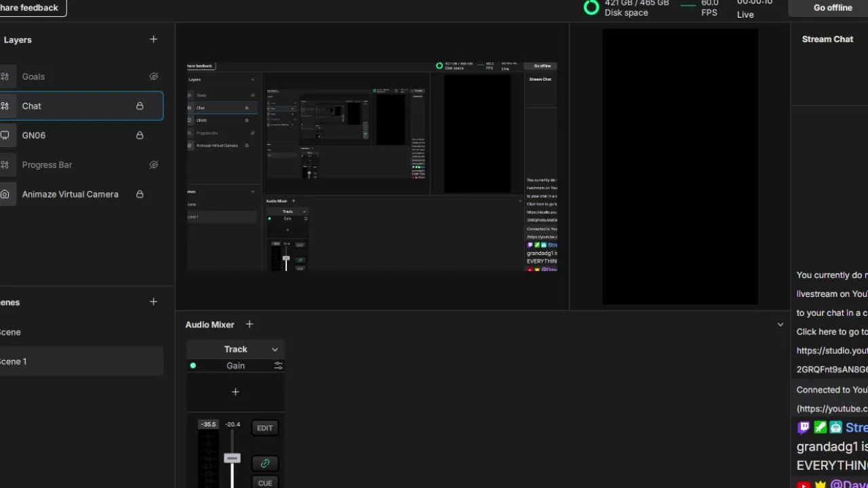Add a new layer with the Layers plus

click(x=153, y=39)
